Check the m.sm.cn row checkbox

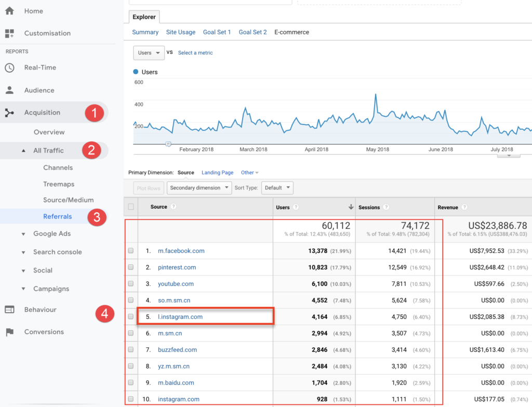pyautogui.click(x=131, y=333)
